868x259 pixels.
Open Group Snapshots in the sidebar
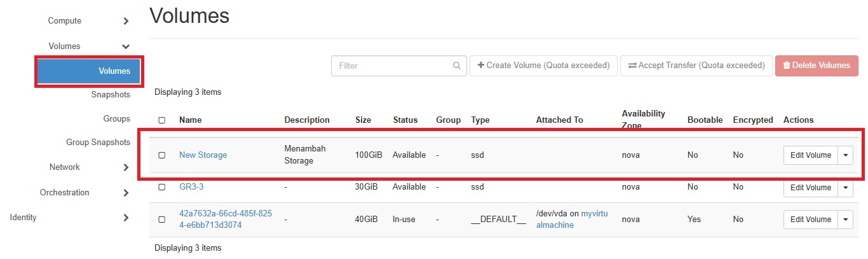tap(98, 143)
